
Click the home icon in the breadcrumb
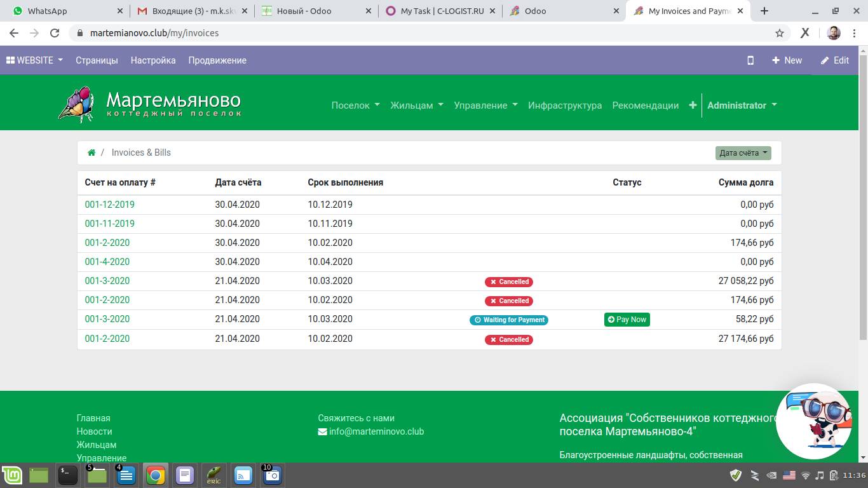click(92, 152)
